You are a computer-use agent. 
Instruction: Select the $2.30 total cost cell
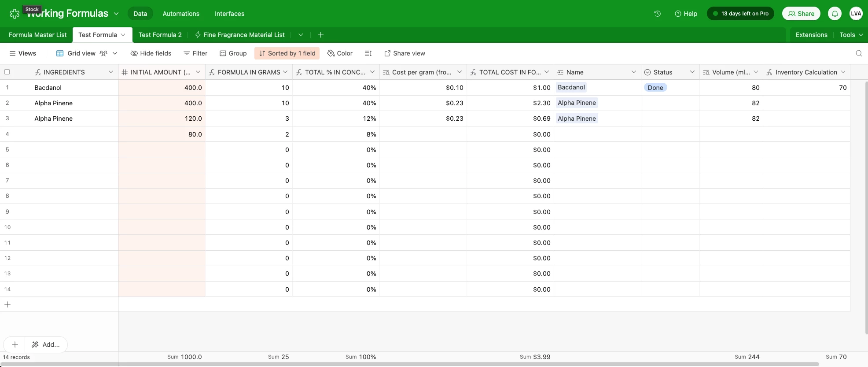[510, 103]
